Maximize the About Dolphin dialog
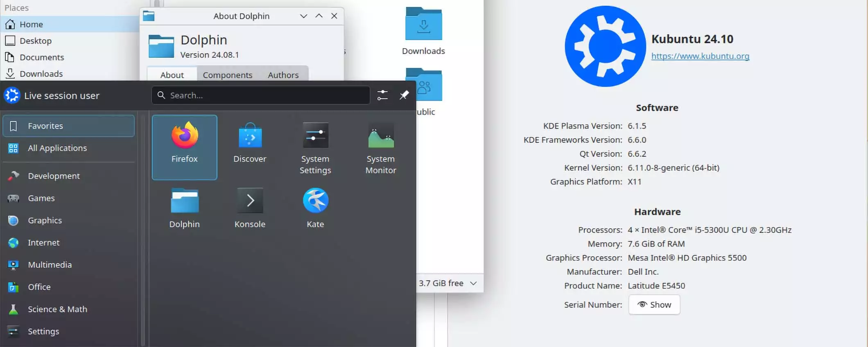868x347 pixels. [319, 16]
